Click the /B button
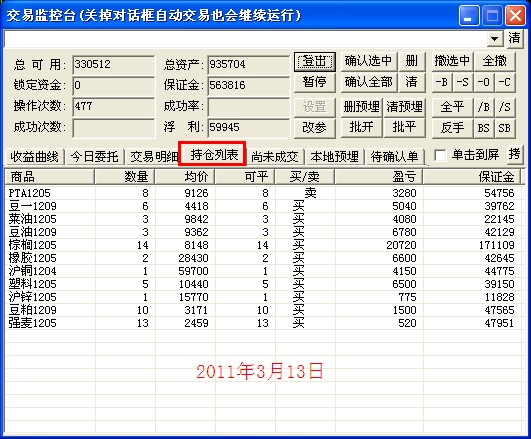The width and height of the screenshot is (531, 439). click(484, 108)
